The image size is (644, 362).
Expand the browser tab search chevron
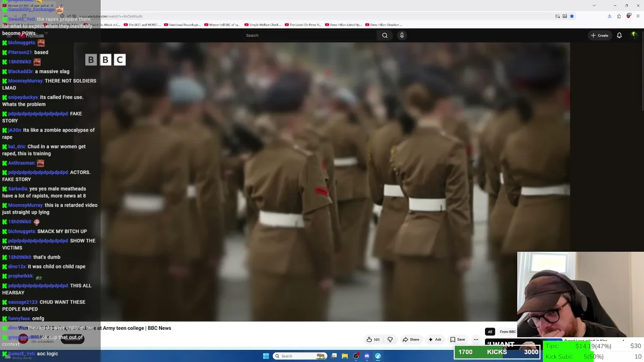[594, 6]
